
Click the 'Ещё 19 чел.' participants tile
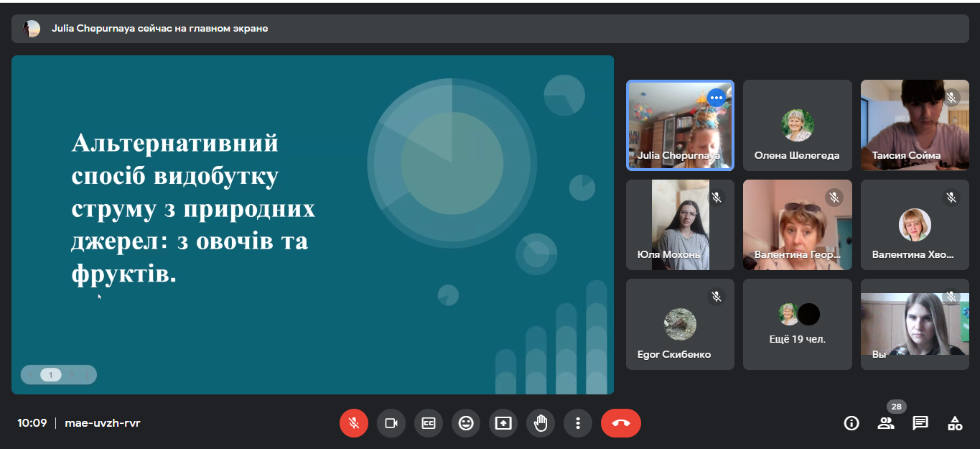797,325
